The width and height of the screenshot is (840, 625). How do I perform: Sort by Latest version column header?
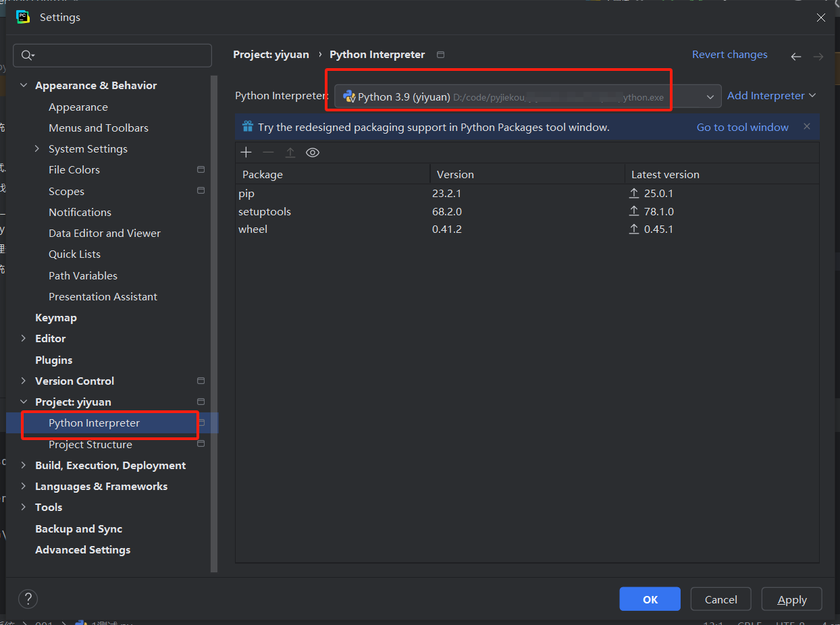pyautogui.click(x=722, y=174)
